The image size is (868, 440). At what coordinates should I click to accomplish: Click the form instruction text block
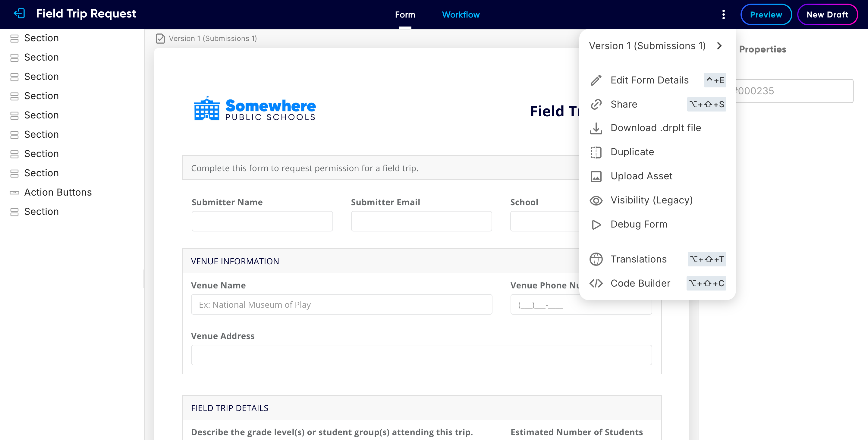[381, 168]
